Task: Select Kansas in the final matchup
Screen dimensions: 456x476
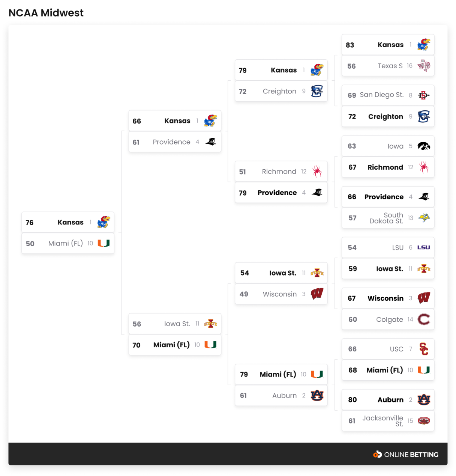Action: point(70,222)
